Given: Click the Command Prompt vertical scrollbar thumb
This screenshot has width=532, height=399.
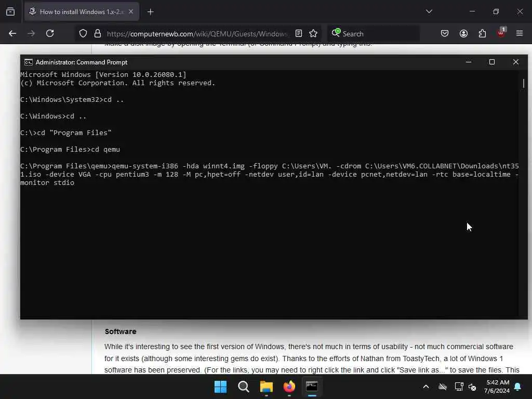Looking at the screenshot, I should [524, 84].
